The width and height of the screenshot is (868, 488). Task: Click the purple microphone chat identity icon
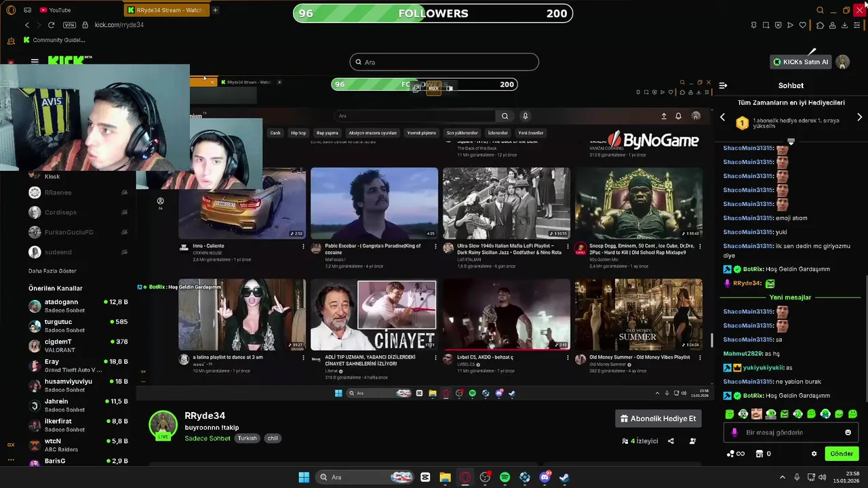734,432
